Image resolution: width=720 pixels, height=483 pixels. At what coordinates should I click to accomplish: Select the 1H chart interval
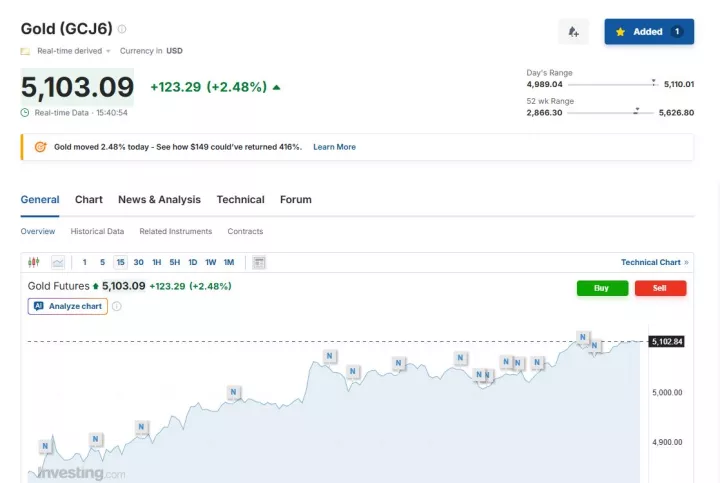click(x=156, y=262)
